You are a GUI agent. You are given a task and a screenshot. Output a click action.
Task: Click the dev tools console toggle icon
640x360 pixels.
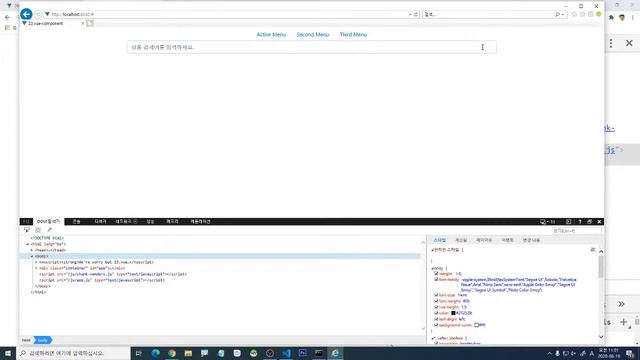(x=568, y=222)
